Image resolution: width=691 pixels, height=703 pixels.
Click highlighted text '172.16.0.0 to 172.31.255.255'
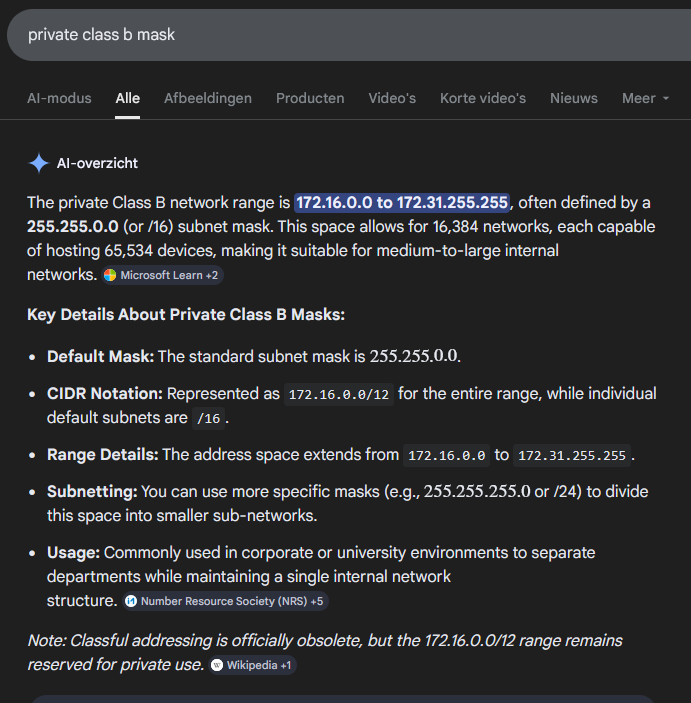(402, 203)
